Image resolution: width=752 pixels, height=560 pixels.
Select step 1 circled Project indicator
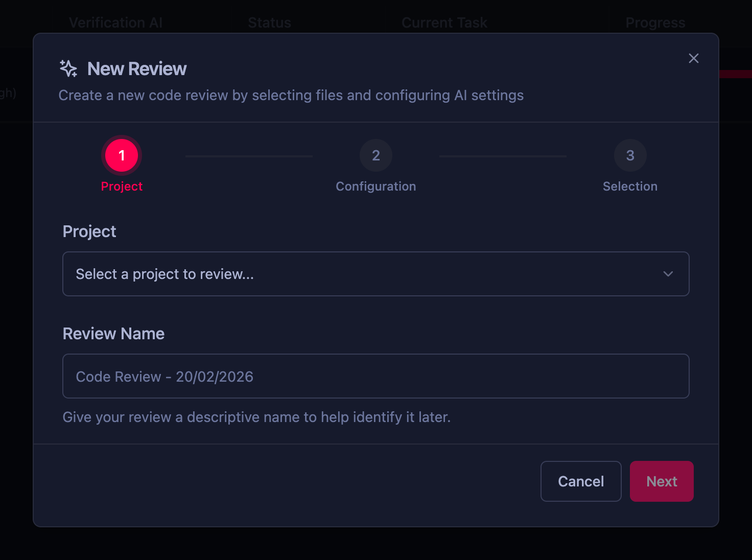(122, 156)
